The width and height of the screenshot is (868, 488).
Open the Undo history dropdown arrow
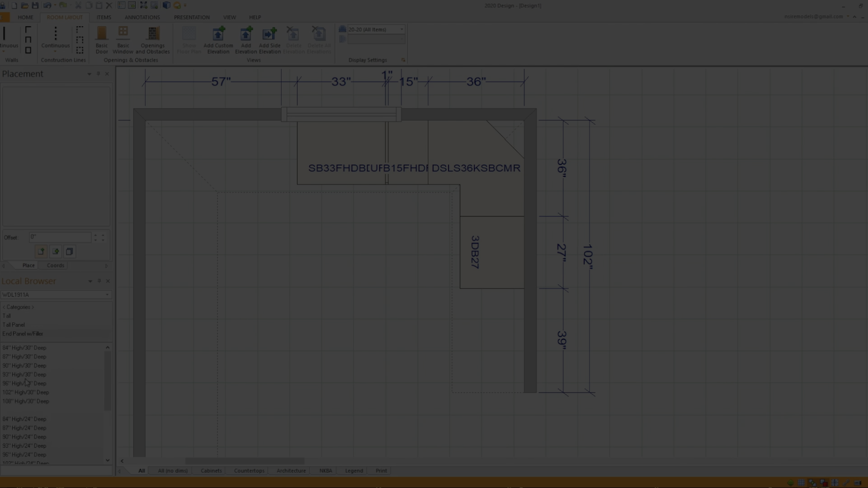55,5
